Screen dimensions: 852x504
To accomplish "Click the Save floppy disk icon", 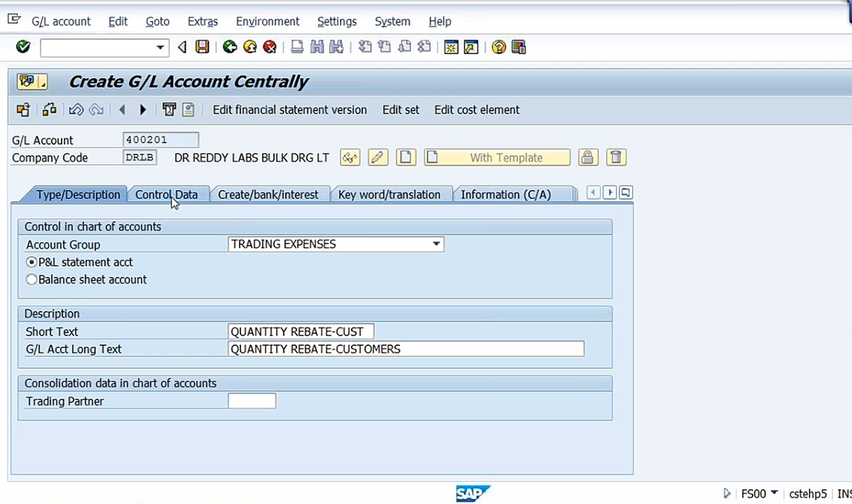I will click(202, 47).
